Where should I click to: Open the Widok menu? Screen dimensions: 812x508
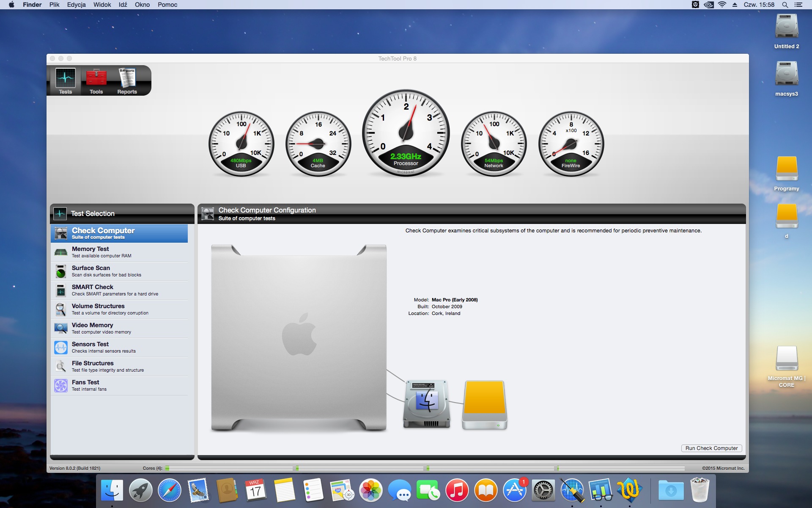coord(102,5)
